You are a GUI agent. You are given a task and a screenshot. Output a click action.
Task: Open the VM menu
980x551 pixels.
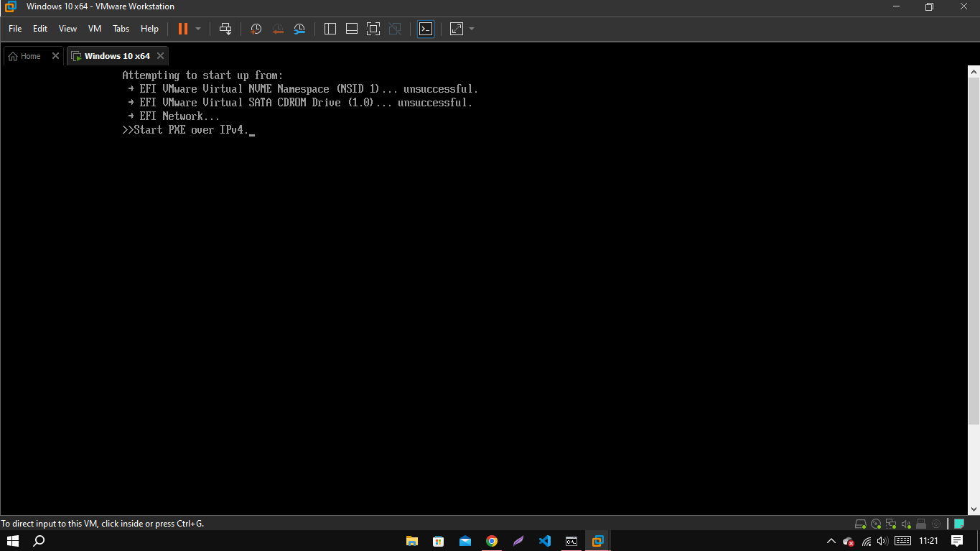click(95, 29)
